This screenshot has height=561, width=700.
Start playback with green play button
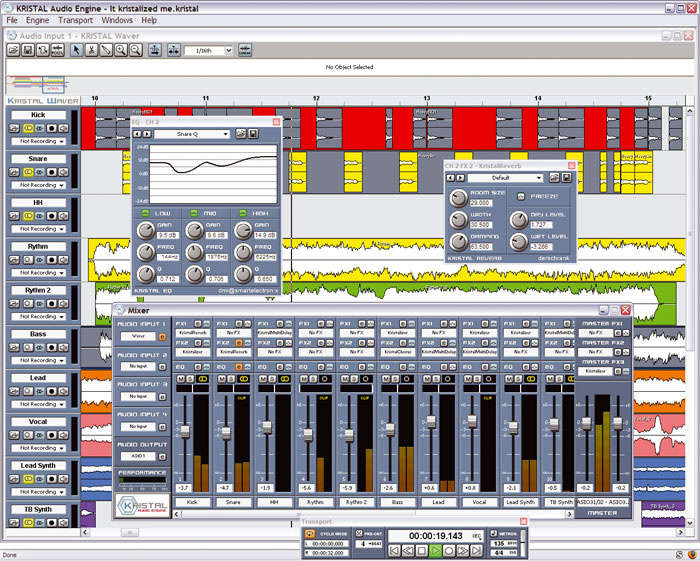435,550
